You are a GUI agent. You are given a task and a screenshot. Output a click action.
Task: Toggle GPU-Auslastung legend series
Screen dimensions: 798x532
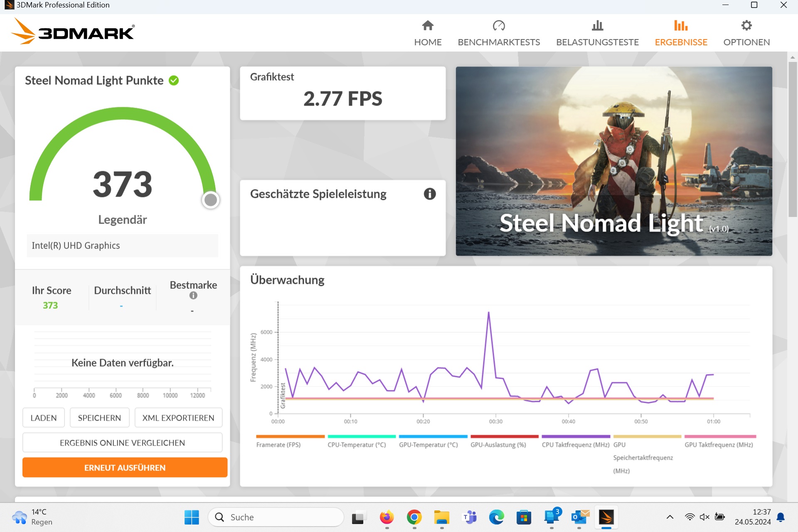point(498,444)
